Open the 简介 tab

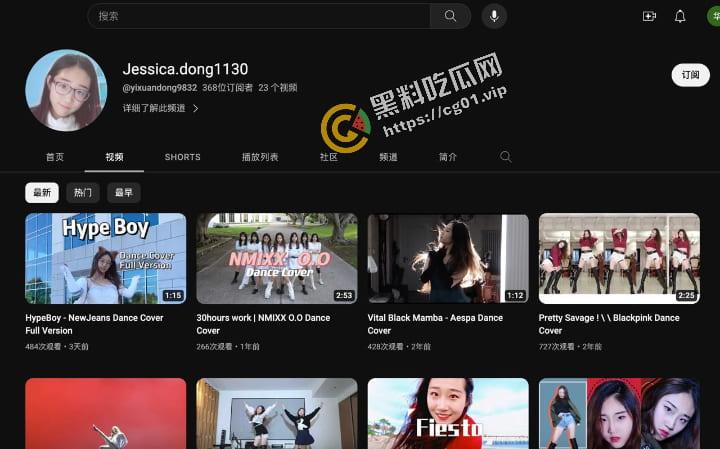pyautogui.click(x=448, y=157)
